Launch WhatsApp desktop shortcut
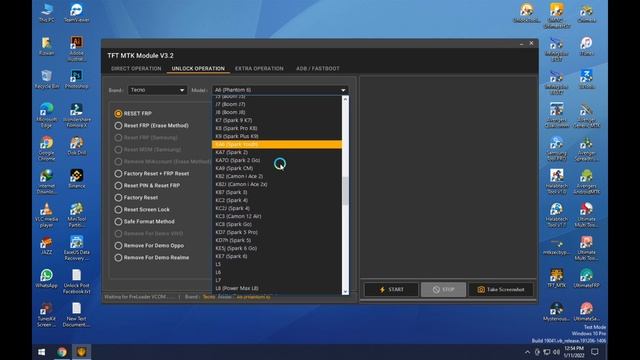This screenshot has width=640, height=360. (47, 278)
